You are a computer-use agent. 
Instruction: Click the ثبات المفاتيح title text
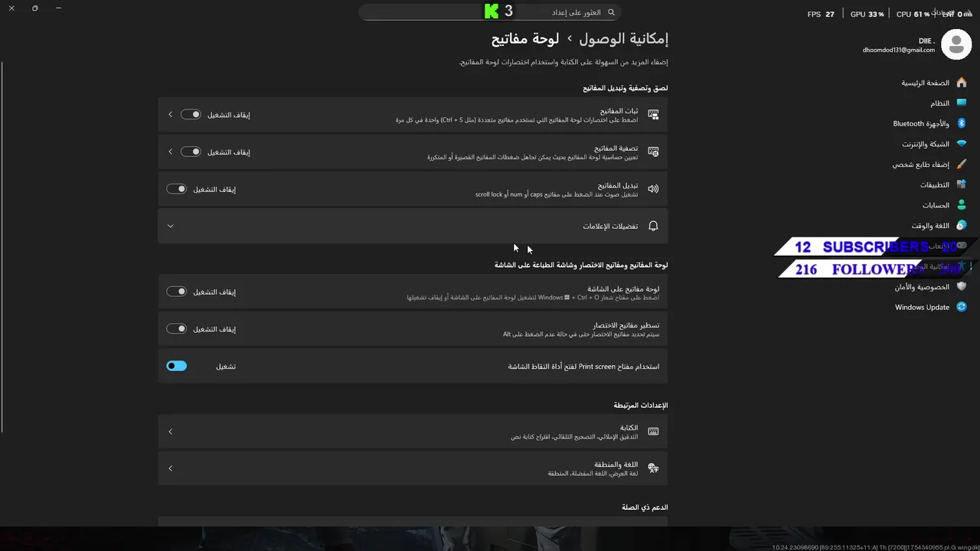coord(619,111)
